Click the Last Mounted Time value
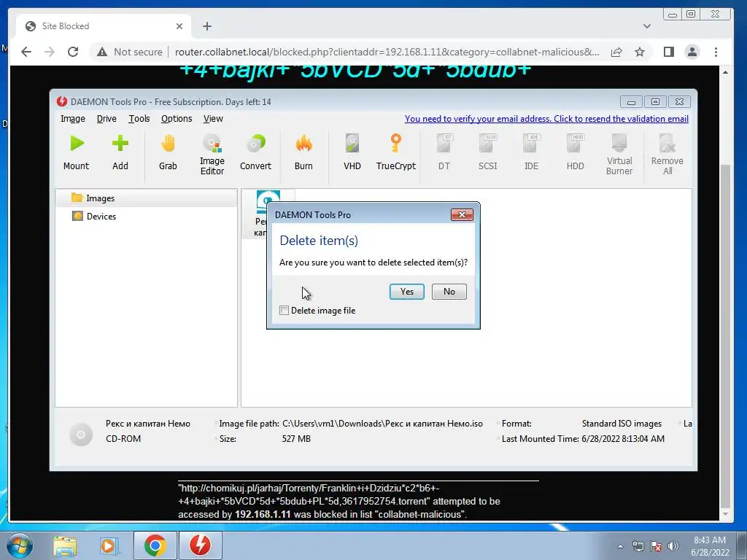Screen dimensions: 747x560 coord(623,438)
